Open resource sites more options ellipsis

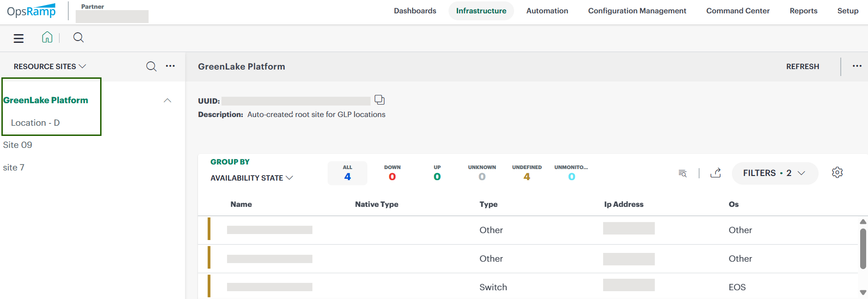point(170,66)
